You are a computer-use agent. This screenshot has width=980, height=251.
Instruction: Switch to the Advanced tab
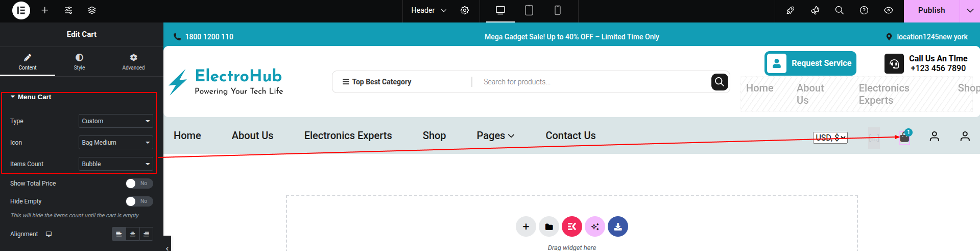coord(133,62)
